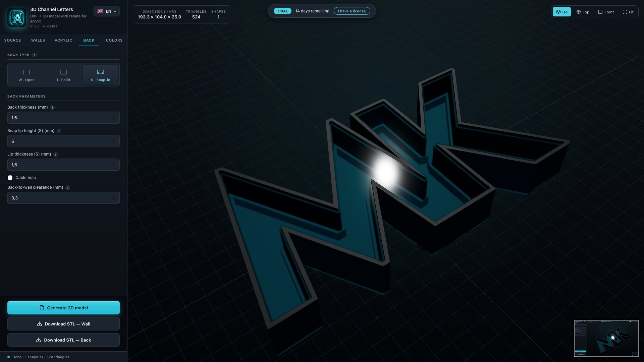
Task: Click the version v1.0.6 · Miloš Kráľ text
Action: point(44,26)
